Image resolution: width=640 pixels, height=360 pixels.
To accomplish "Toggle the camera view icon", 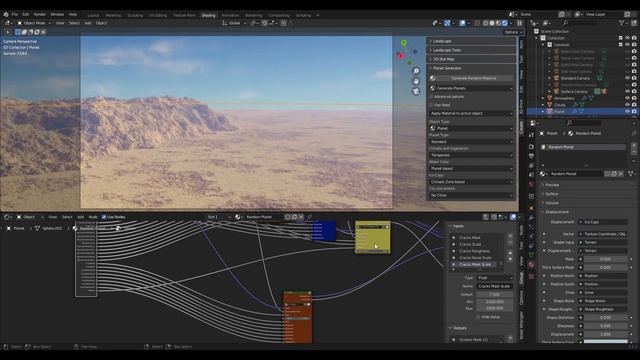I will pyautogui.click(x=416, y=91).
